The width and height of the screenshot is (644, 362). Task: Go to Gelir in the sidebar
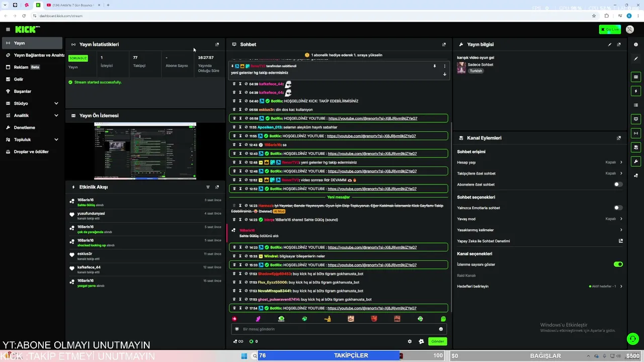point(32,79)
